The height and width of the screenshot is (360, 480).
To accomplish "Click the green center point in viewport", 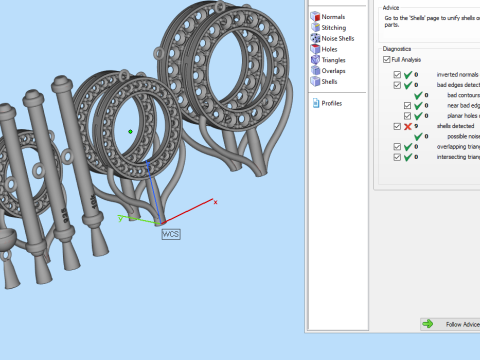I will (x=130, y=132).
